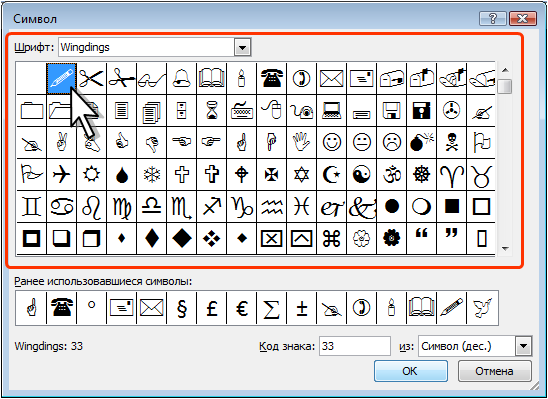Choose the Sagittarius arrow symbol

[211, 206]
